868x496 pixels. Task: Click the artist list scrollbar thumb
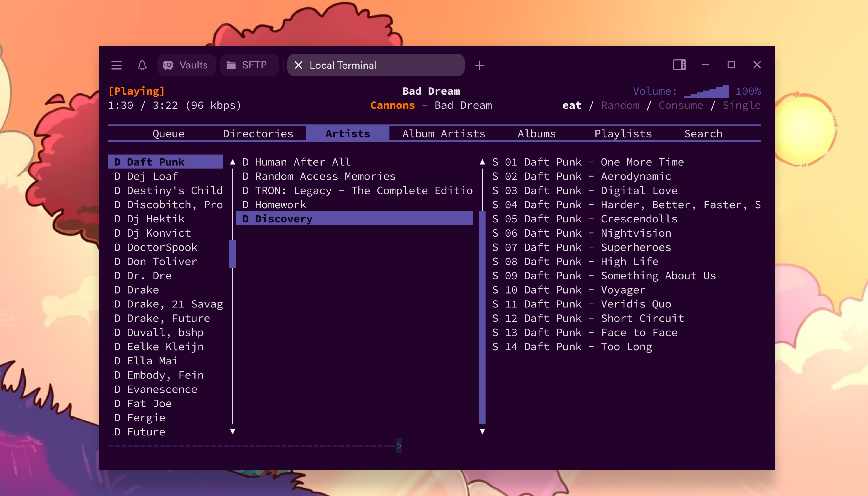pos(232,254)
